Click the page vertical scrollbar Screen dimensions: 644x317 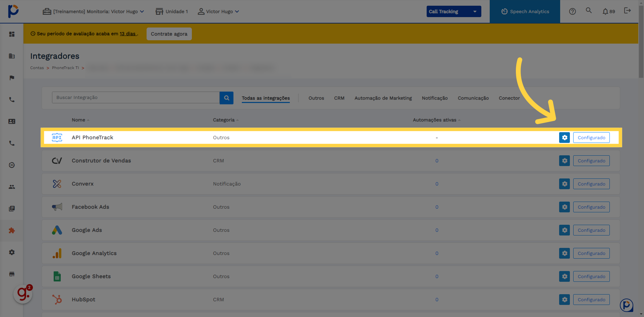(x=641, y=42)
